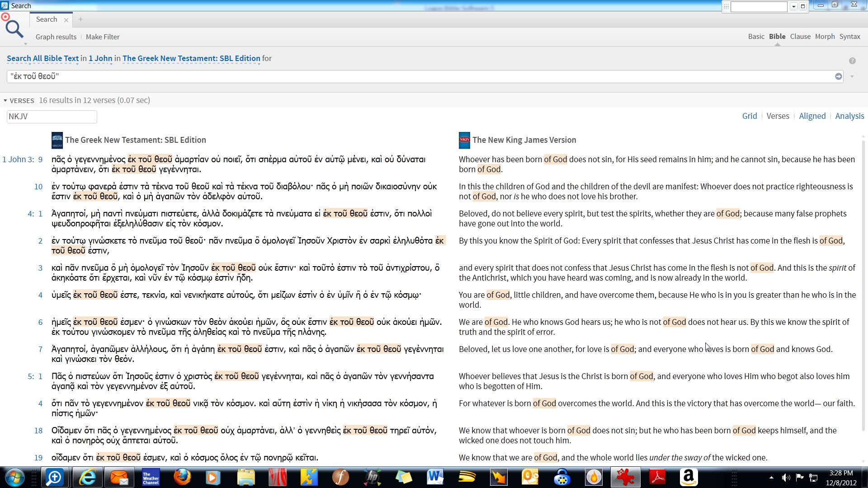Open the 4:1 verse reference link
Image resolution: width=868 pixels, height=488 pixels.
click(35, 214)
